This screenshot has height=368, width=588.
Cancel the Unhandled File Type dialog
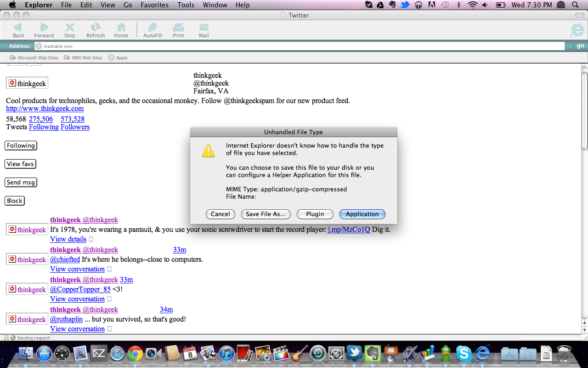coord(220,214)
